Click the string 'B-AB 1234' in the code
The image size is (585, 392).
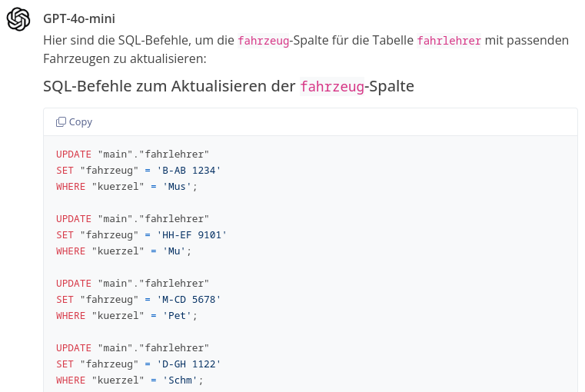coord(189,171)
